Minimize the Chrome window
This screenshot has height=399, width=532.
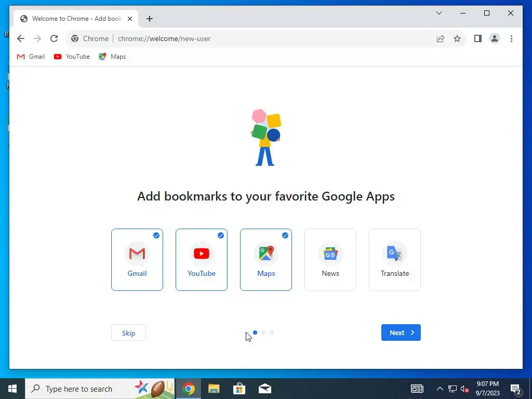coord(463,13)
